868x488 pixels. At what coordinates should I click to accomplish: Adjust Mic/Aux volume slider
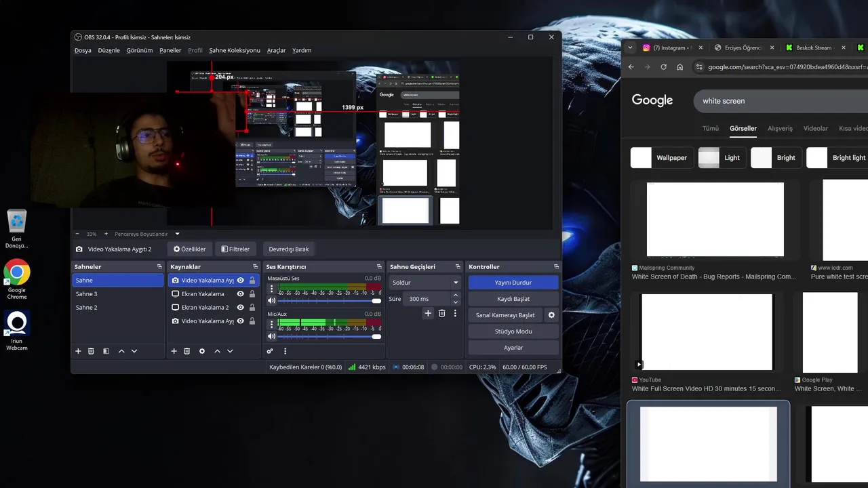coord(329,336)
